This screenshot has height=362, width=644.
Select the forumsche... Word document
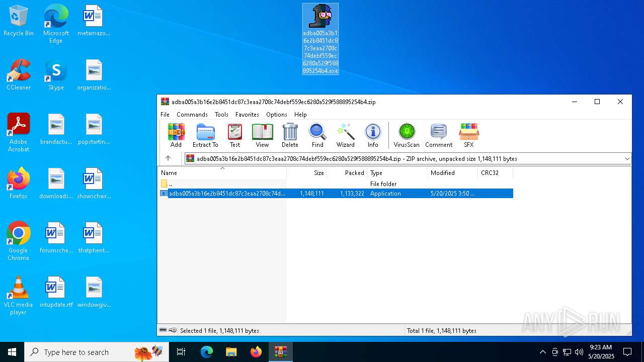56,238
